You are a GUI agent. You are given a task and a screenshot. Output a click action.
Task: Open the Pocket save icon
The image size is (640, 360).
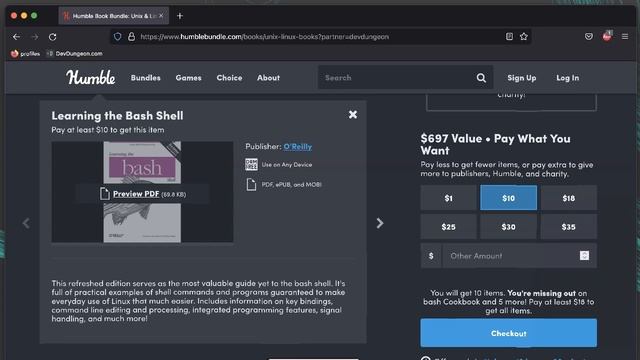[589, 37]
